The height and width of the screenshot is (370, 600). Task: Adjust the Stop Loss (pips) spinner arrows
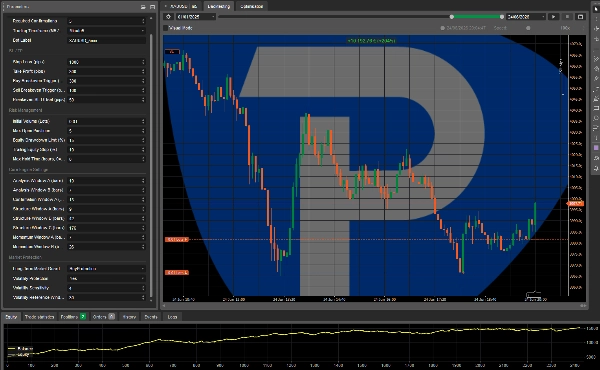(x=143, y=62)
